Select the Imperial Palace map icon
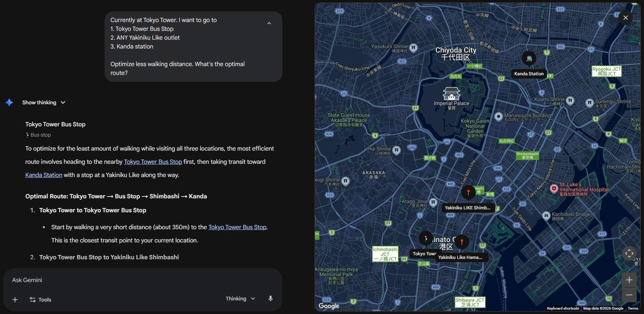 point(451,94)
